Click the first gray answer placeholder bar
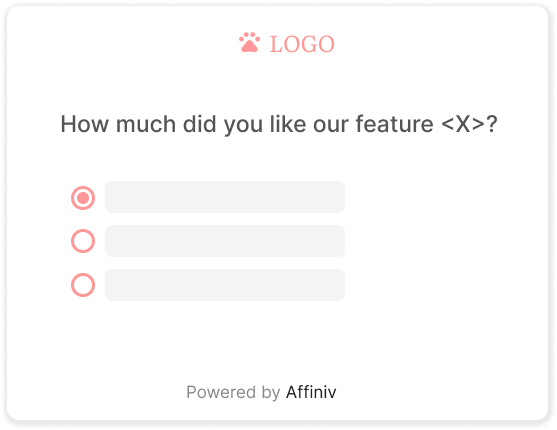 [x=225, y=197]
